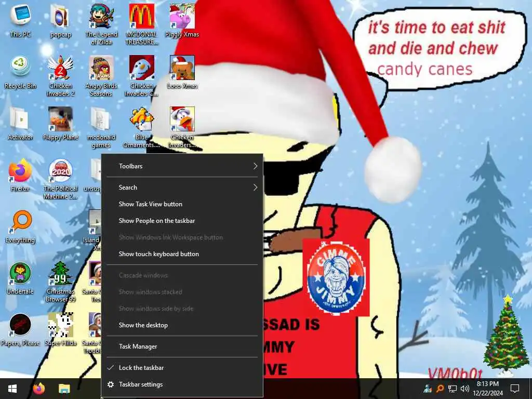Screen dimensions: 532x399
Task: Open the notification center icon
Action: click(515, 389)
